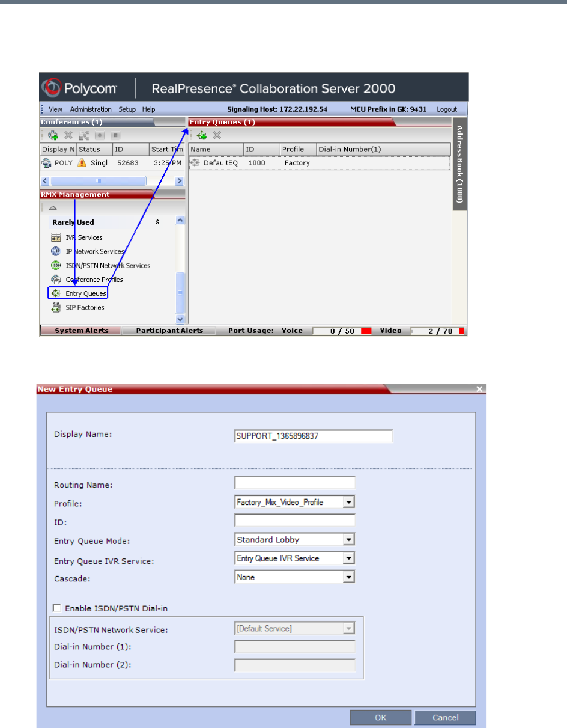Enable ISDN/PSTN Dial-in checkbox

(58, 608)
